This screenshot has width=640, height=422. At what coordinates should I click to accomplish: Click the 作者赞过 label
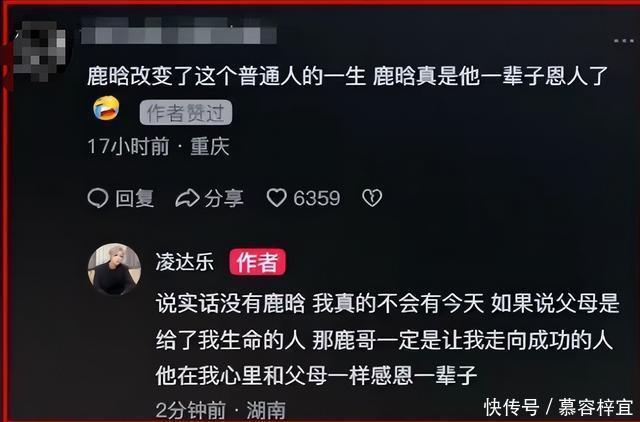click(186, 113)
